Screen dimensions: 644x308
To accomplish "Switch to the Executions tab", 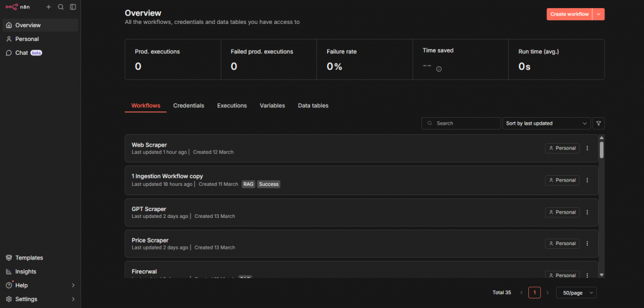I will pos(232,106).
